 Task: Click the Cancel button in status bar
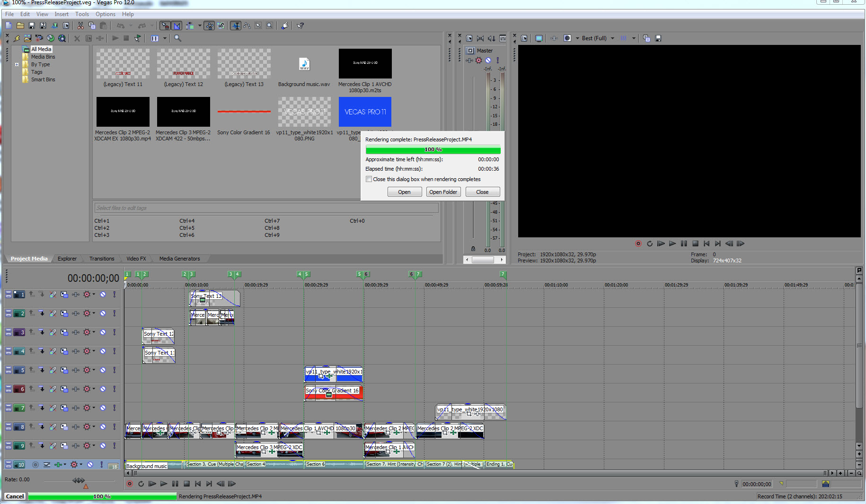(x=15, y=496)
